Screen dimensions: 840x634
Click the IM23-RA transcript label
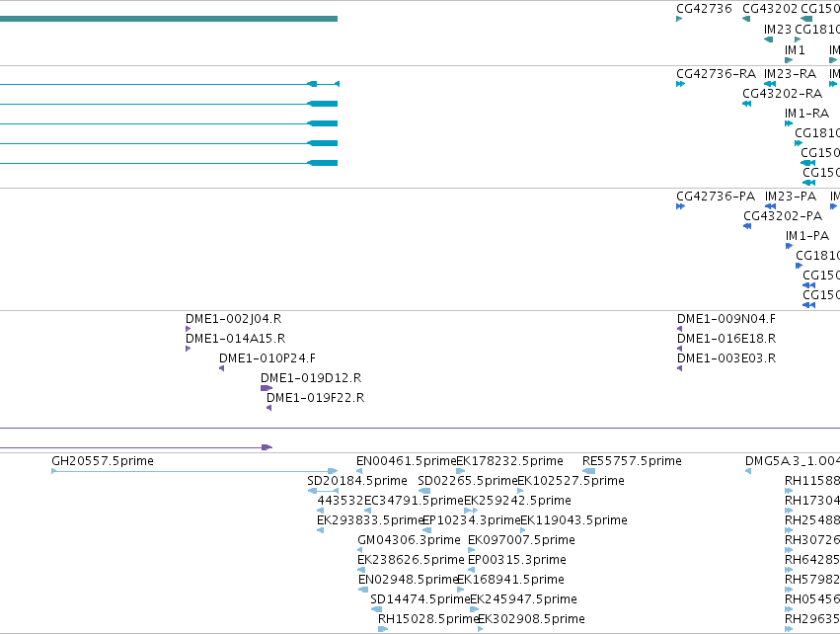[790, 74]
